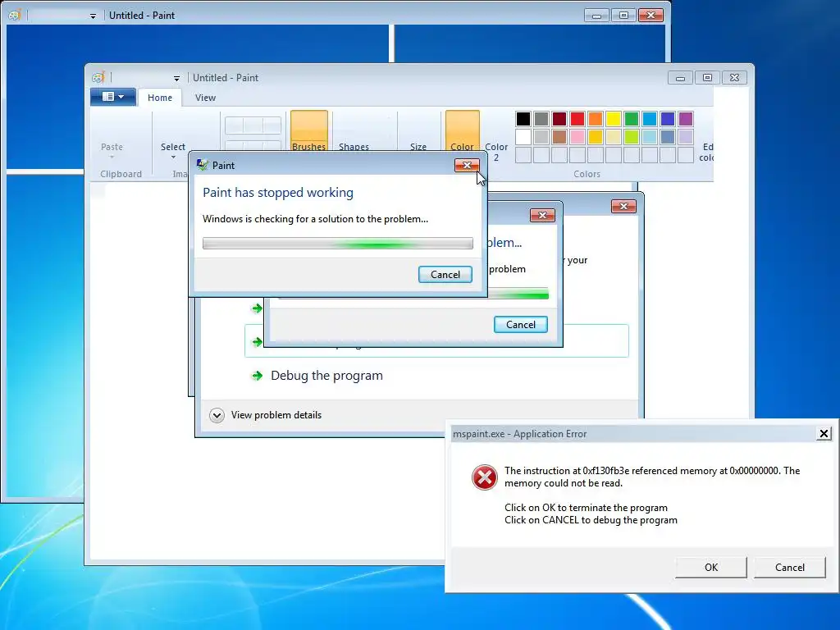Viewport: 840px width, 630px height.
Task: Pick the light gray color swatch
Action: click(x=541, y=137)
